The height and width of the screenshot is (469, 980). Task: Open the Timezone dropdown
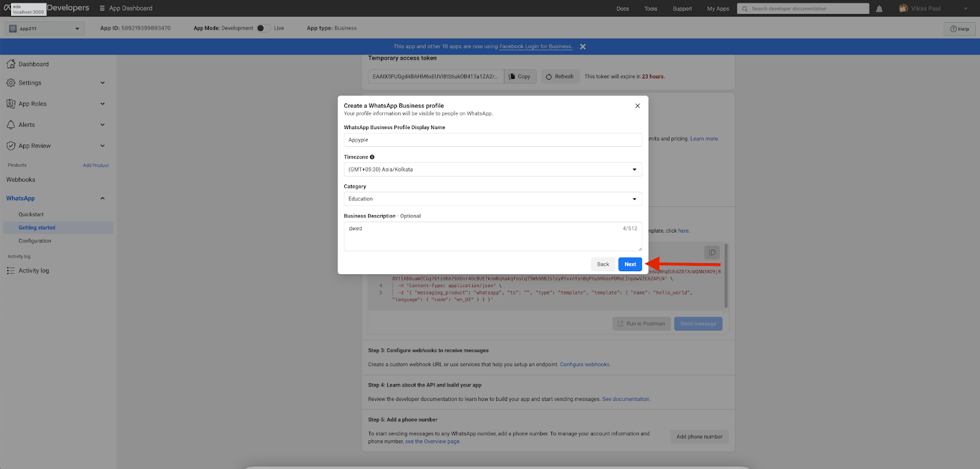click(492, 170)
